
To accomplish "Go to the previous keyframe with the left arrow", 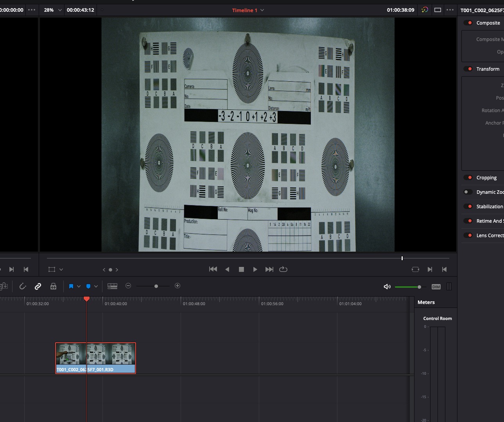I will tap(104, 270).
